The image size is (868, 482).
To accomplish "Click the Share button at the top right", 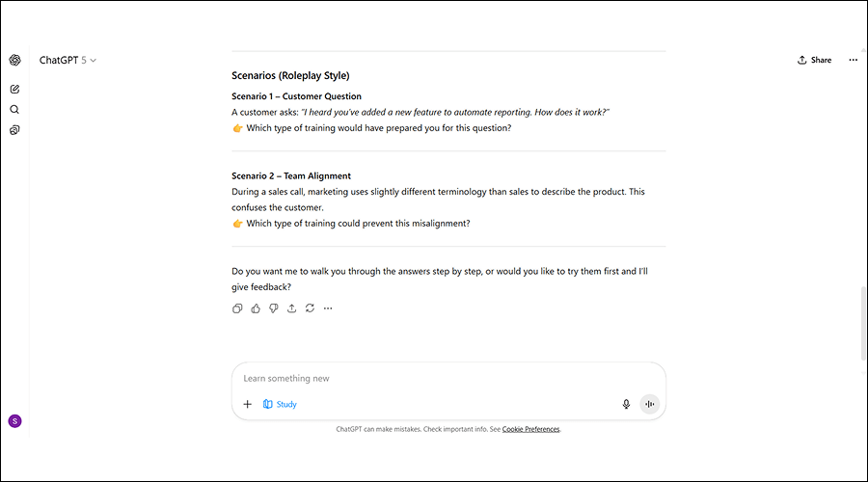I will pyautogui.click(x=814, y=60).
